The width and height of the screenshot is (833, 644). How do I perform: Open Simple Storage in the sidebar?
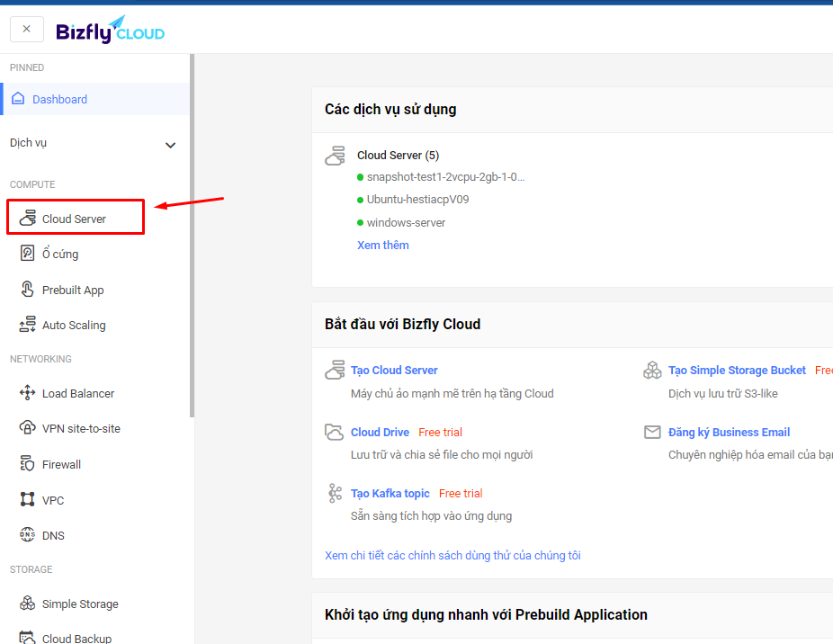(x=80, y=604)
